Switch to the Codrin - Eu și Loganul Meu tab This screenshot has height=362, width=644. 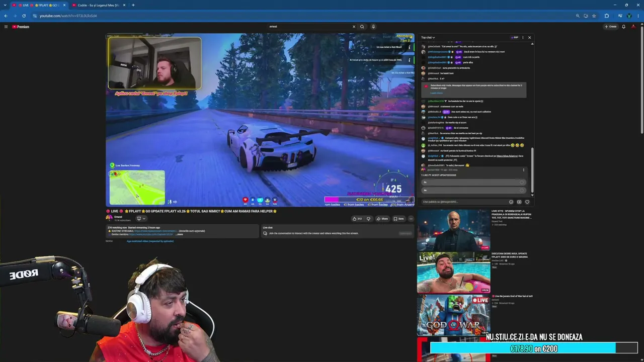(98, 5)
